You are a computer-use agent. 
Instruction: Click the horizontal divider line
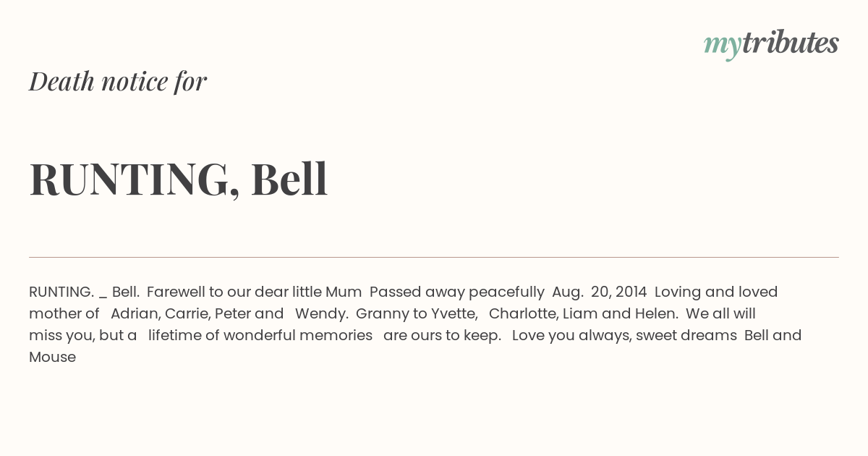434,257
